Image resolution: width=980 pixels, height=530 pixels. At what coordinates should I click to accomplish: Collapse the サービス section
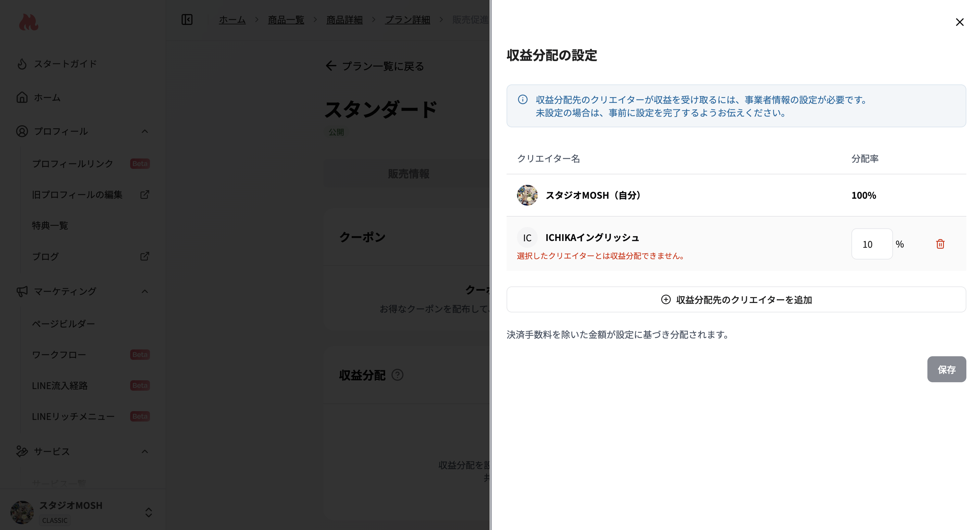pyautogui.click(x=144, y=452)
